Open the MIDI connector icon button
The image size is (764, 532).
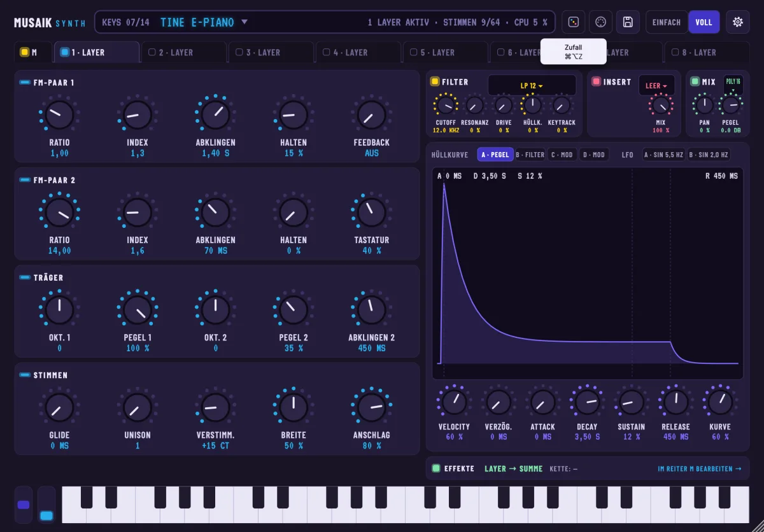(x=600, y=22)
